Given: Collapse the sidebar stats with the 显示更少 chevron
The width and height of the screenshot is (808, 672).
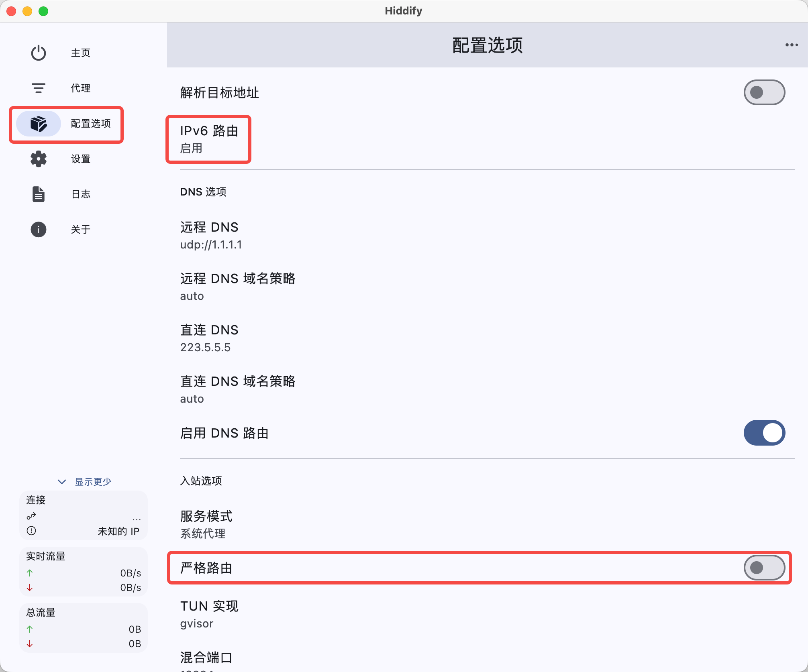Looking at the screenshot, I should click(62, 482).
